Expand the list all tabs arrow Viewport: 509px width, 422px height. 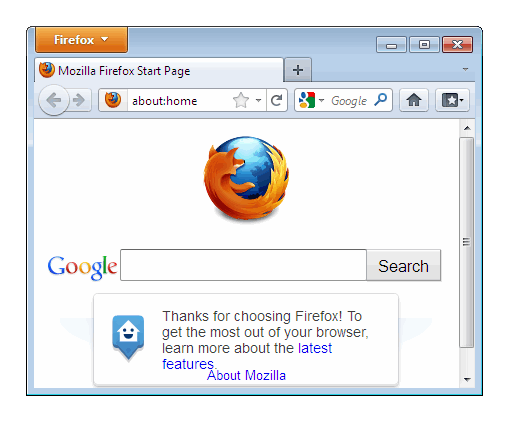click(465, 69)
